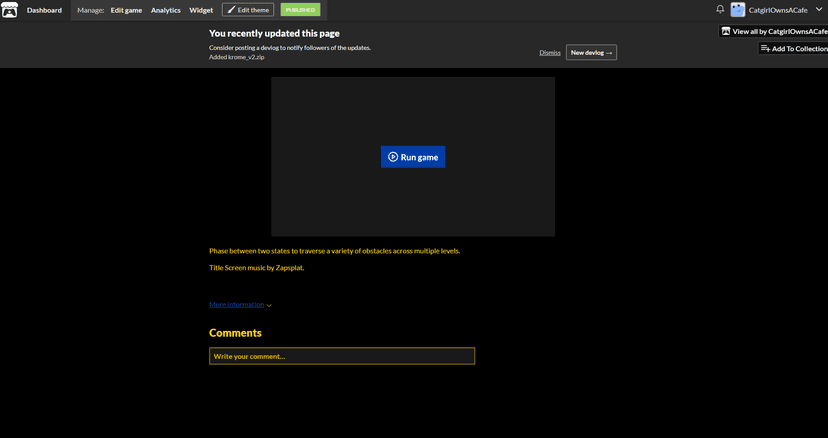Image resolution: width=828 pixels, height=438 pixels.
Task: Open the account dropdown arrow
Action: 819,10
